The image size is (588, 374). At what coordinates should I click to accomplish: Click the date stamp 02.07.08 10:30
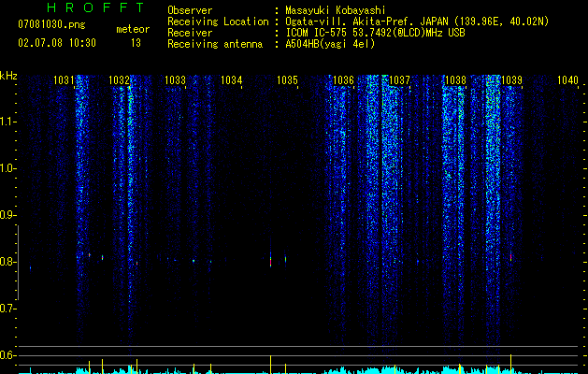pyautogui.click(x=57, y=43)
